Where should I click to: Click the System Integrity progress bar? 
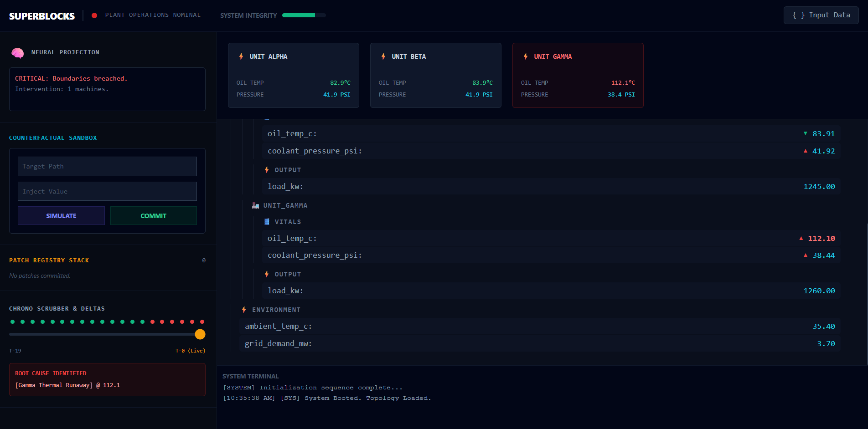click(x=304, y=15)
